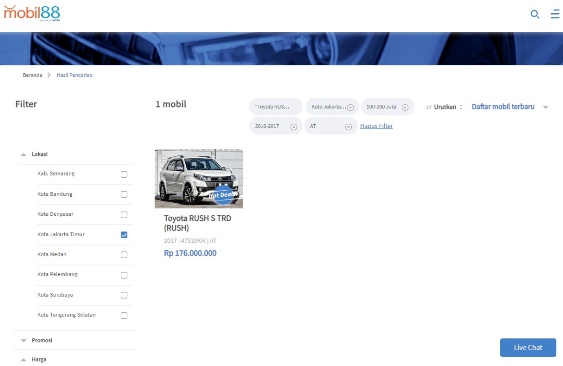The height and width of the screenshot is (366, 563).
Task: Remove the 2016-2017 year filter chip
Action: [294, 127]
